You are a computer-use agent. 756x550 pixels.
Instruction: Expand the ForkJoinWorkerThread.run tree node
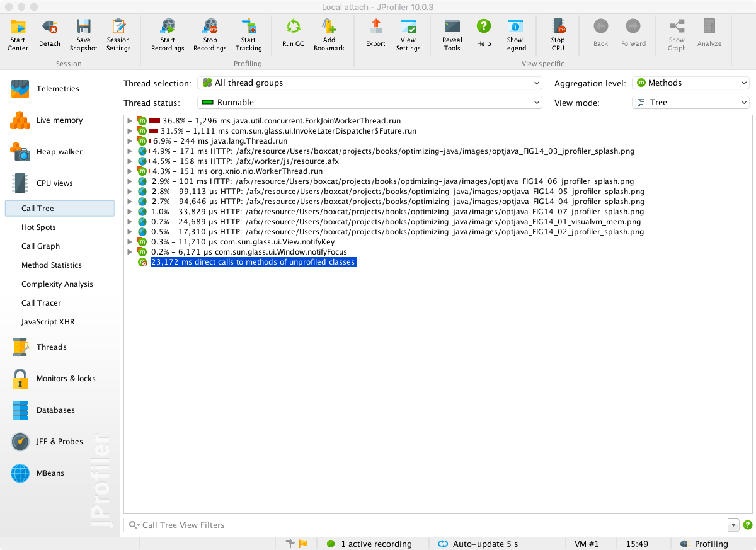click(130, 121)
